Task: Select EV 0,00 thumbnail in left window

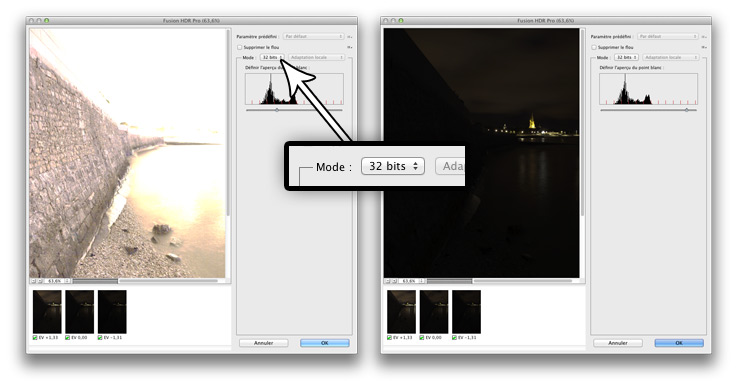Action: tap(80, 312)
